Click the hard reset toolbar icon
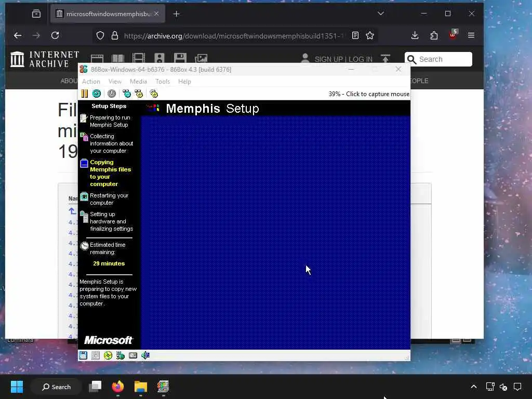Screen dimensions: 532x399 pyautogui.click(x=97, y=94)
